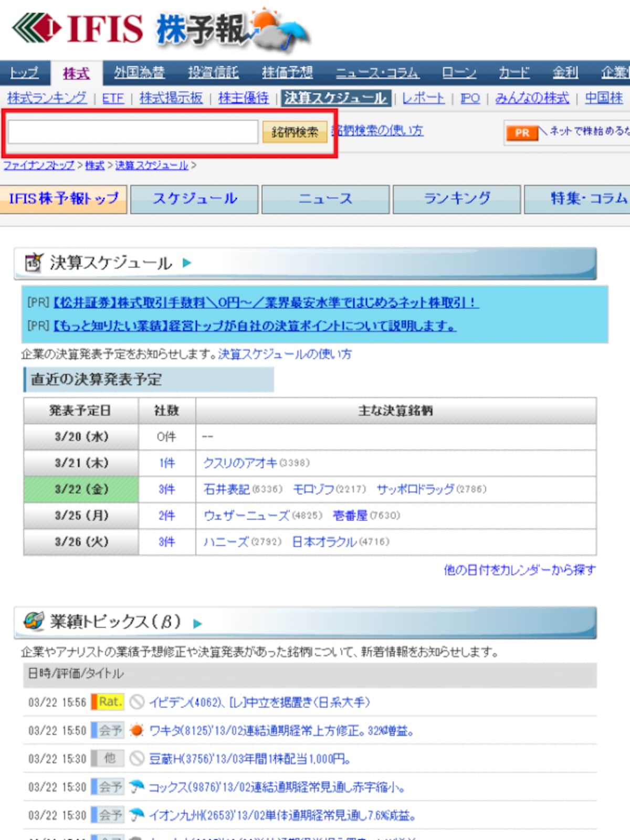
Task: Go to みんなの株式 submenu link
Action: tap(532, 98)
